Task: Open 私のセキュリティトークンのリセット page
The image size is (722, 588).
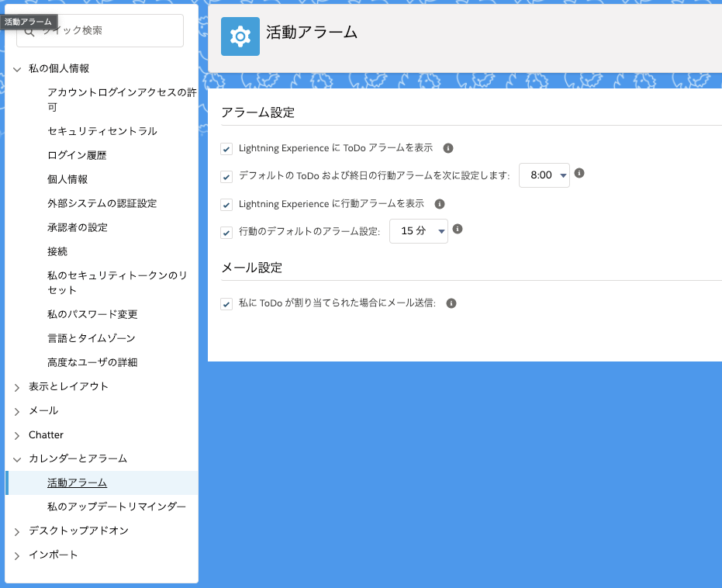Action: pos(117,282)
